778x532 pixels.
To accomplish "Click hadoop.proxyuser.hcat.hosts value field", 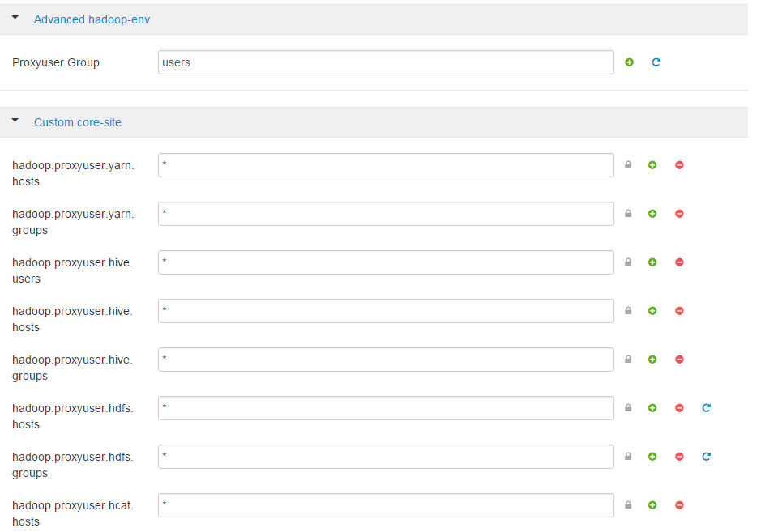I will point(386,505).
